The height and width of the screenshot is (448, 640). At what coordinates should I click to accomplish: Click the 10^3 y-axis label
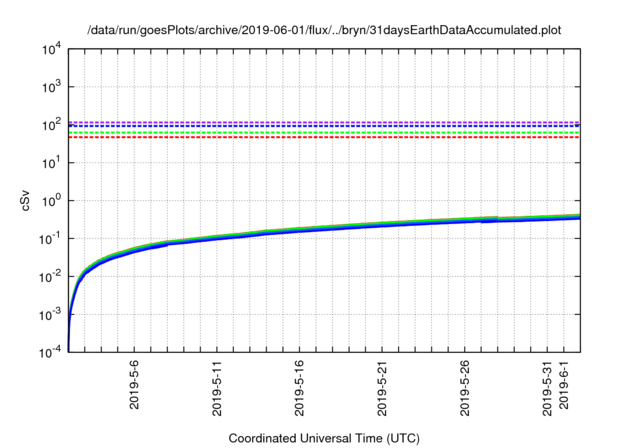pos(52,87)
